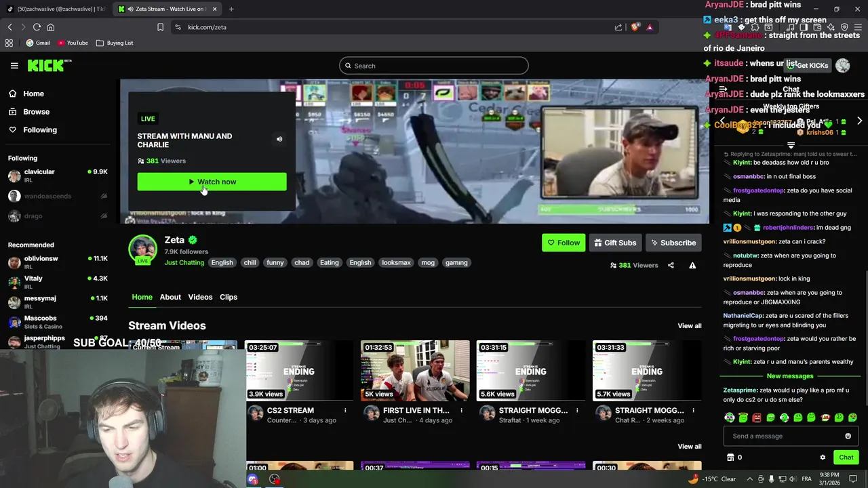Viewport: 868px width, 488px height.
Task: Open Discord from the taskbar
Action: [253, 479]
